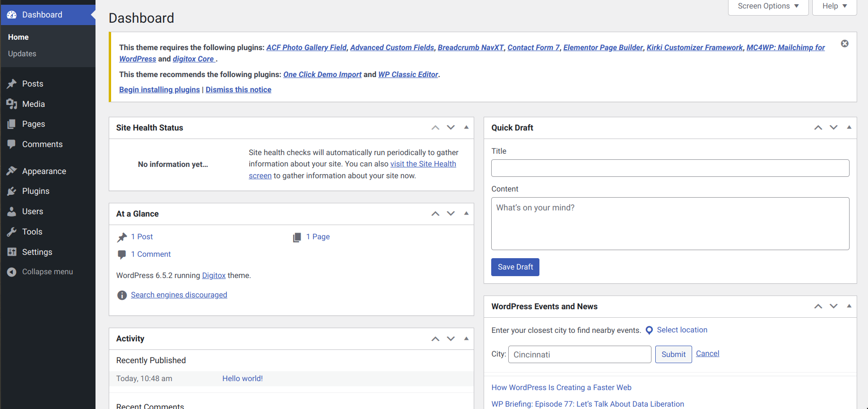The height and width of the screenshot is (409, 868).
Task: Click the Users person icon
Action: click(x=12, y=211)
